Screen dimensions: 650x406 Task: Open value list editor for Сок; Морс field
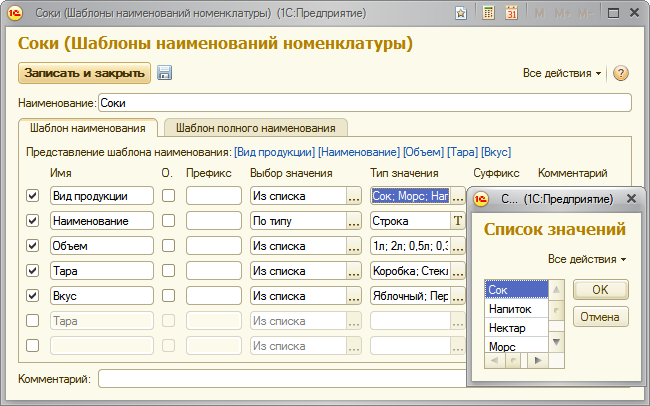[458, 196]
